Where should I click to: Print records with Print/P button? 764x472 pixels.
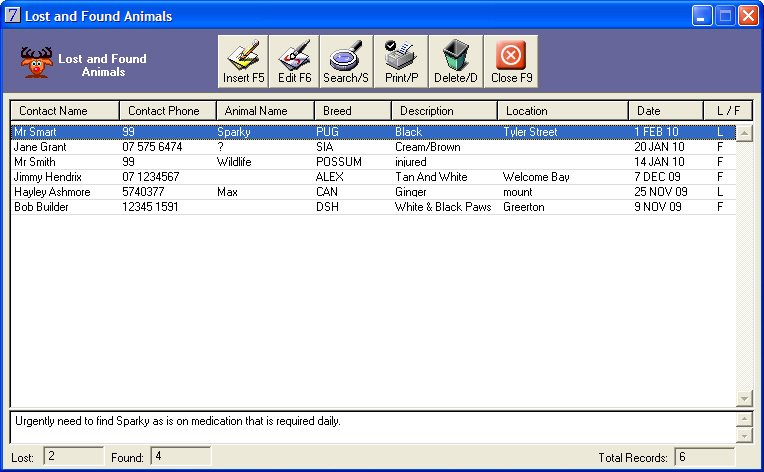coord(401,61)
